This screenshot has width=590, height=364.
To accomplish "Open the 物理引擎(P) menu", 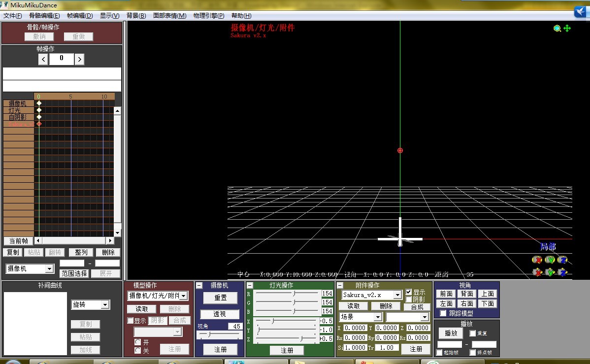I will 209,15.
